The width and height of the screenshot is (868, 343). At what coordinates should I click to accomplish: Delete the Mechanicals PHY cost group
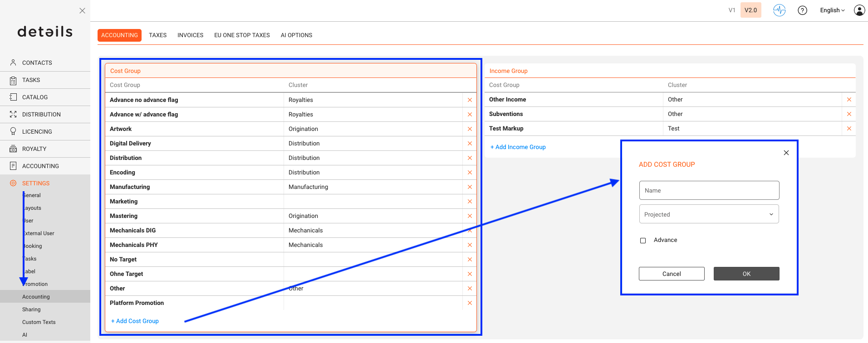coord(470,245)
